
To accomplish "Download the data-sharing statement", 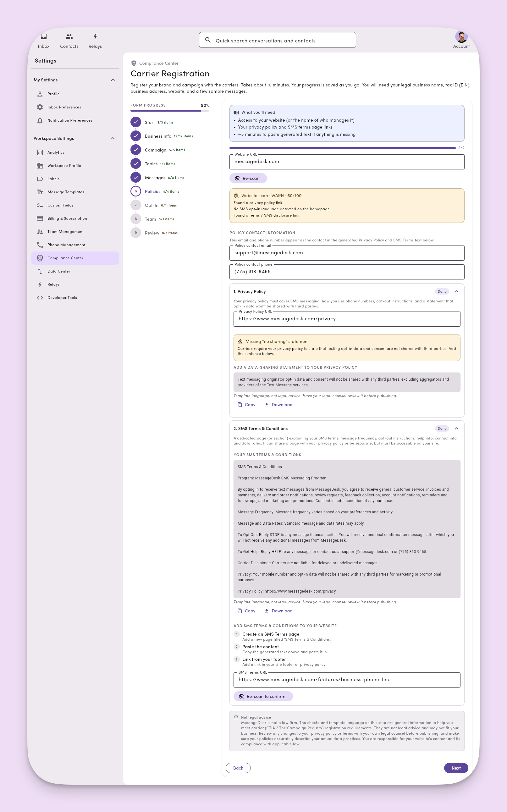I will (278, 405).
